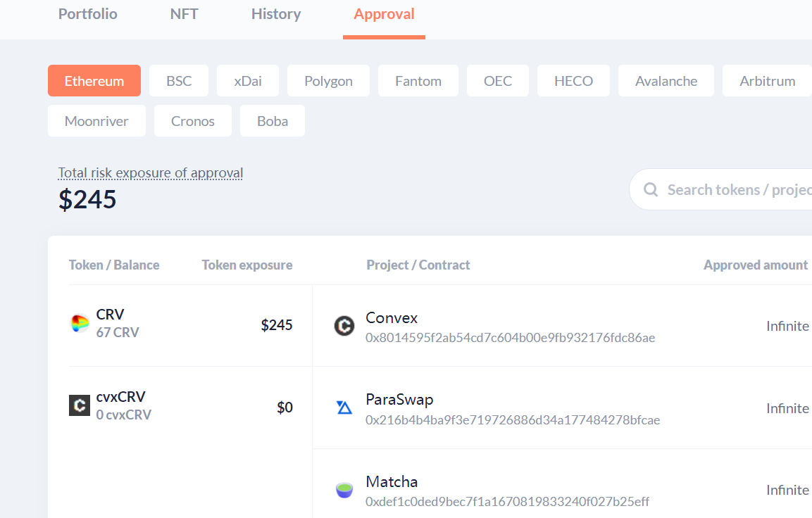The height and width of the screenshot is (518, 812).
Task: Select the OEC chain filter
Action: pos(498,81)
